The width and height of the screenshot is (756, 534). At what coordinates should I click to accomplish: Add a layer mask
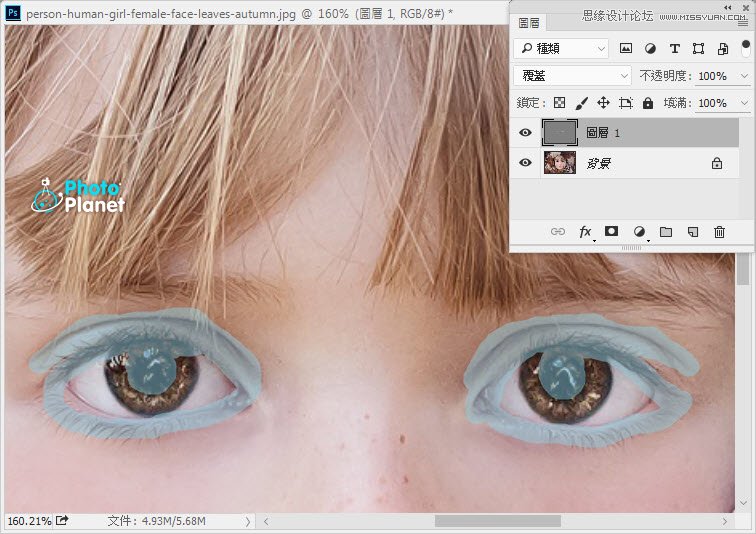tap(611, 231)
